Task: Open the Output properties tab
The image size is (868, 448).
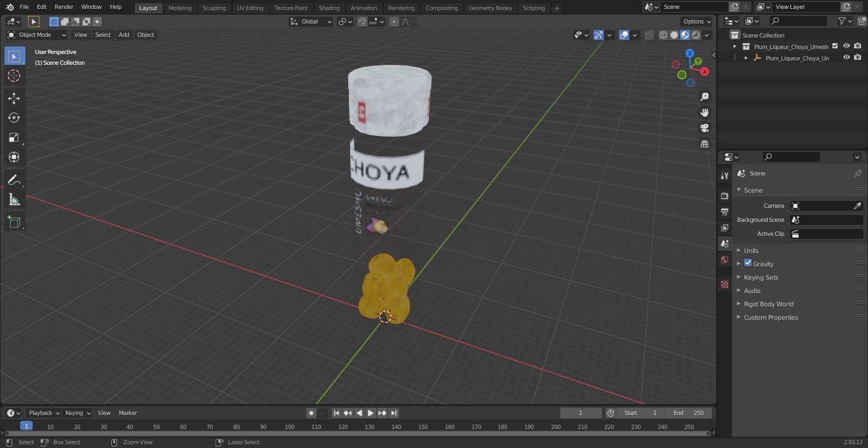Action: pos(724,212)
